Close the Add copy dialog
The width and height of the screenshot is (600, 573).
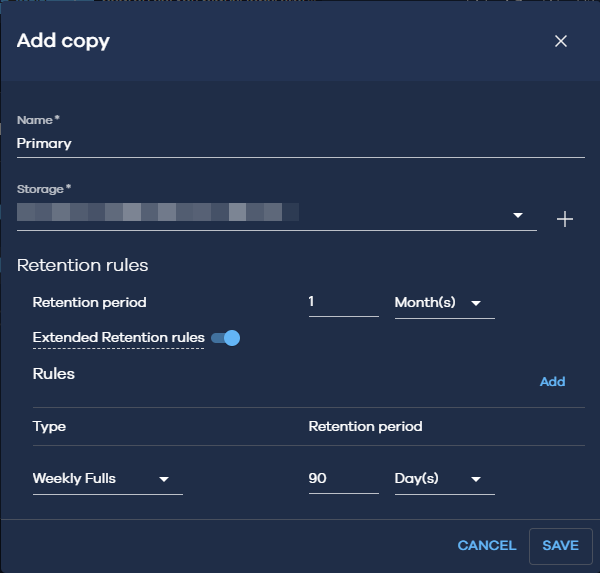click(x=560, y=41)
